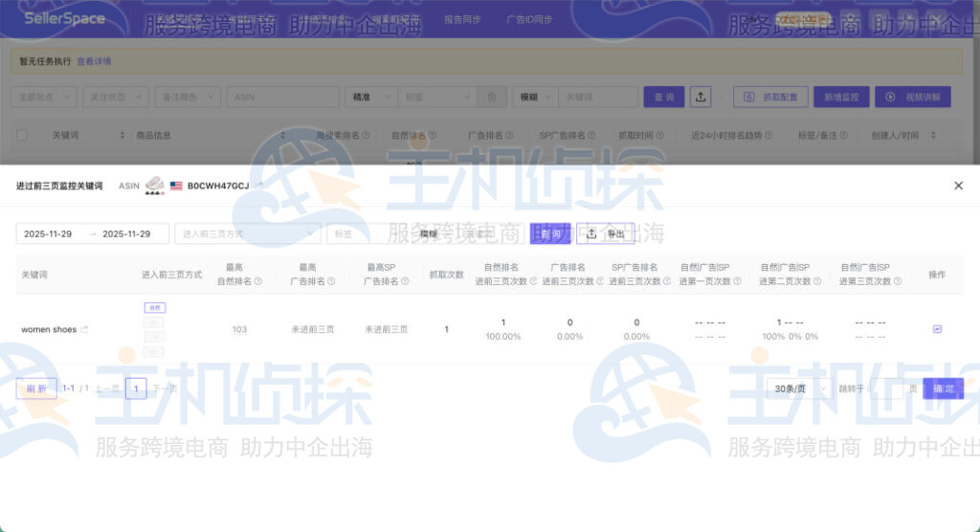Open 抓取配置 on background page
Screen dimensions: 980x532
coord(770,97)
